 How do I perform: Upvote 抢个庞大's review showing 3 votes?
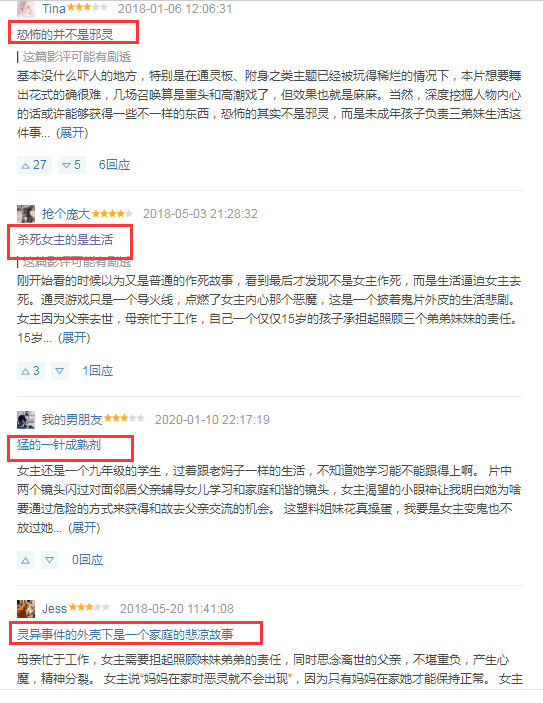coord(30,371)
